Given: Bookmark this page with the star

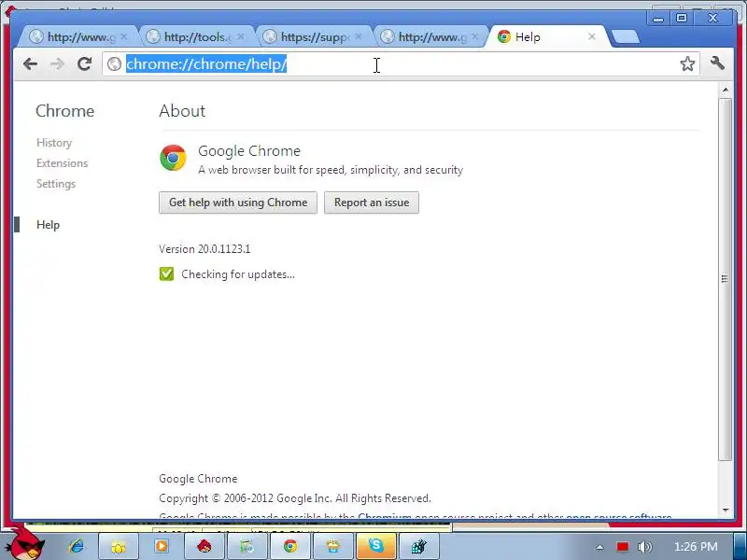Looking at the screenshot, I should [687, 63].
